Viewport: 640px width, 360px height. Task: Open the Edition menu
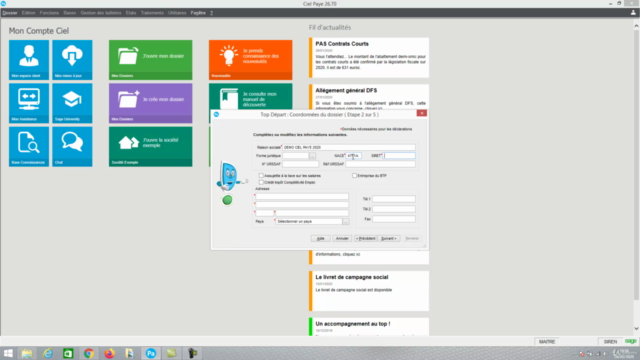click(x=29, y=13)
